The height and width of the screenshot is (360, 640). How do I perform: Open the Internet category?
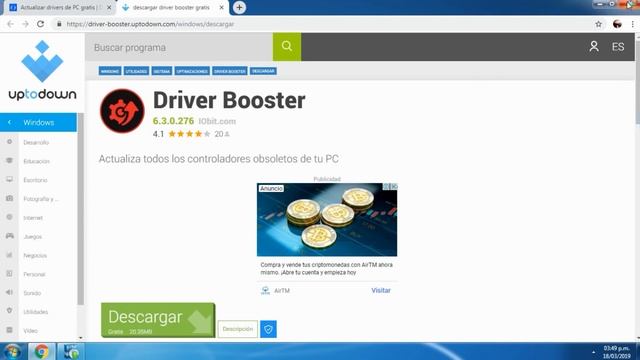point(33,218)
